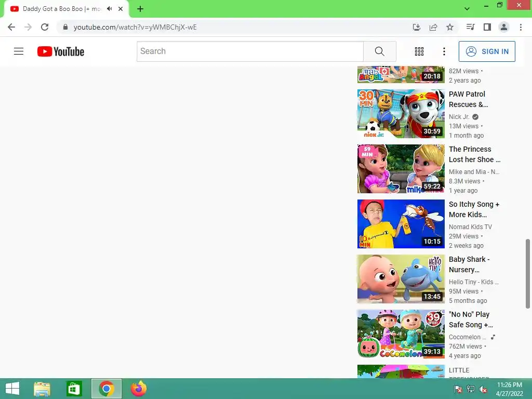This screenshot has width=532, height=399.
Task: Click Baby Shark - Nursery title
Action: pos(469,264)
